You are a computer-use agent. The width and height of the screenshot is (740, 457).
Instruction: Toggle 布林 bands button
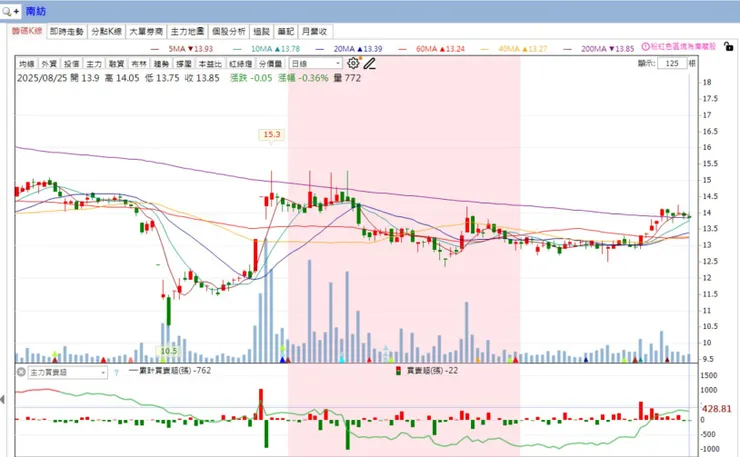click(x=139, y=64)
